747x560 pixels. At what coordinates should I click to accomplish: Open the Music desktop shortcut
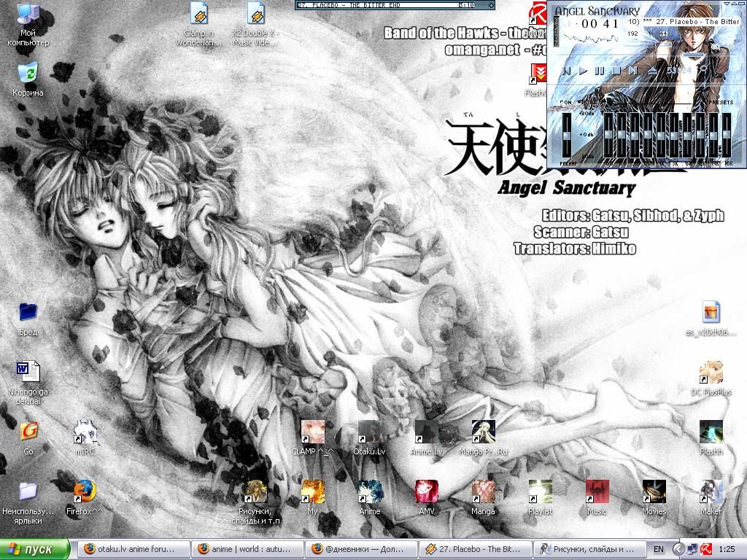coord(597,498)
